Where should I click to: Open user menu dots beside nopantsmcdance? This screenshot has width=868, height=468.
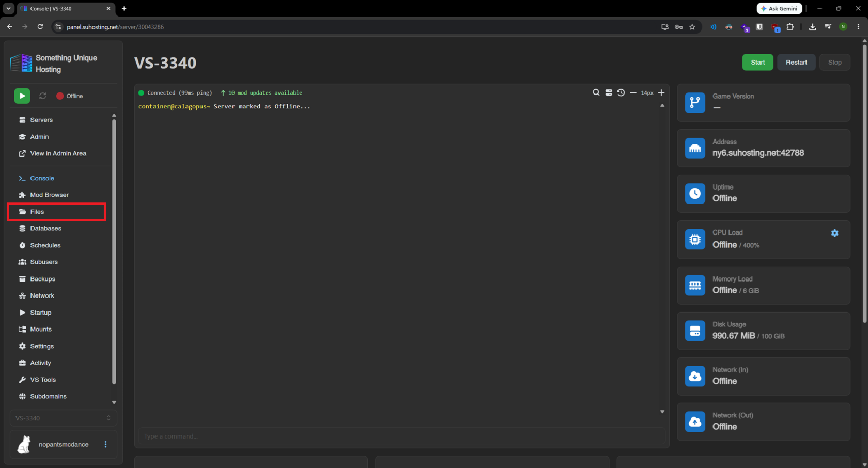106,444
